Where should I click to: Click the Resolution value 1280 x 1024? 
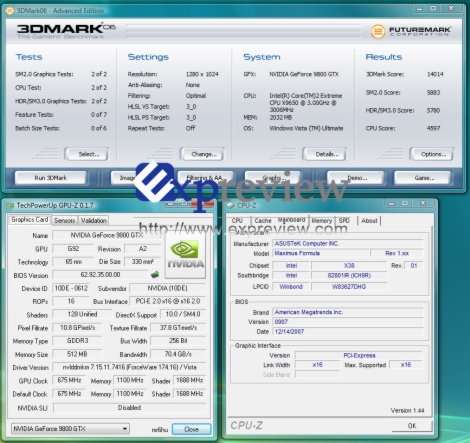pyautogui.click(x=202, y=74)
